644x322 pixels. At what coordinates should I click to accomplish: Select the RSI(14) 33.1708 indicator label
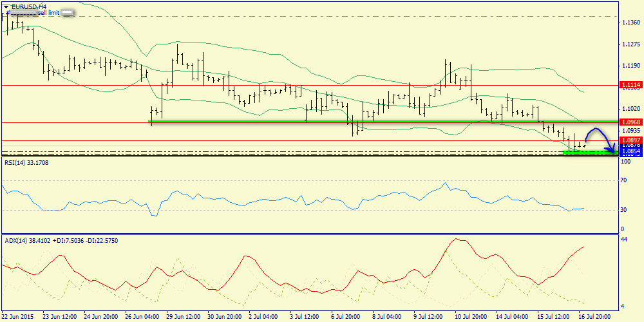tap(28, 163)
